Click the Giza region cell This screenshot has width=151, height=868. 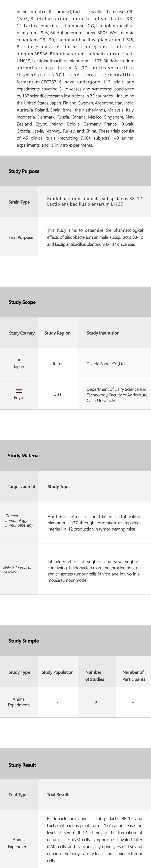[x=57, y=394]
